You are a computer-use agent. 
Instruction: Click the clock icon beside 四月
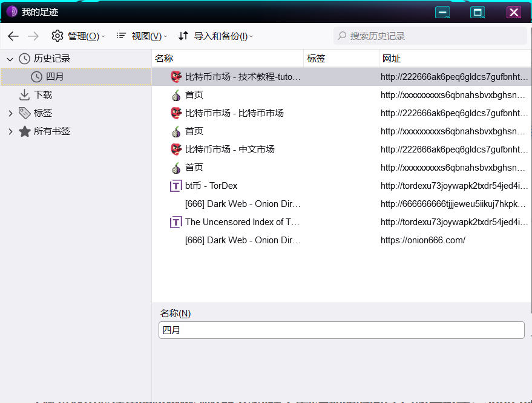tap(37, 77)
